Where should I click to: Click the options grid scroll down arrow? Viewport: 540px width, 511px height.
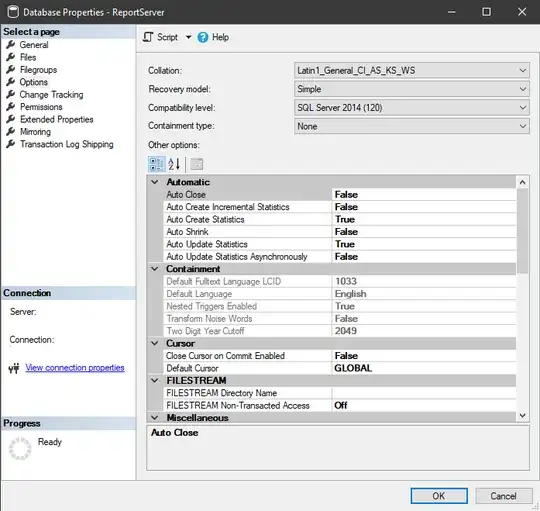[x=522, y=416]
